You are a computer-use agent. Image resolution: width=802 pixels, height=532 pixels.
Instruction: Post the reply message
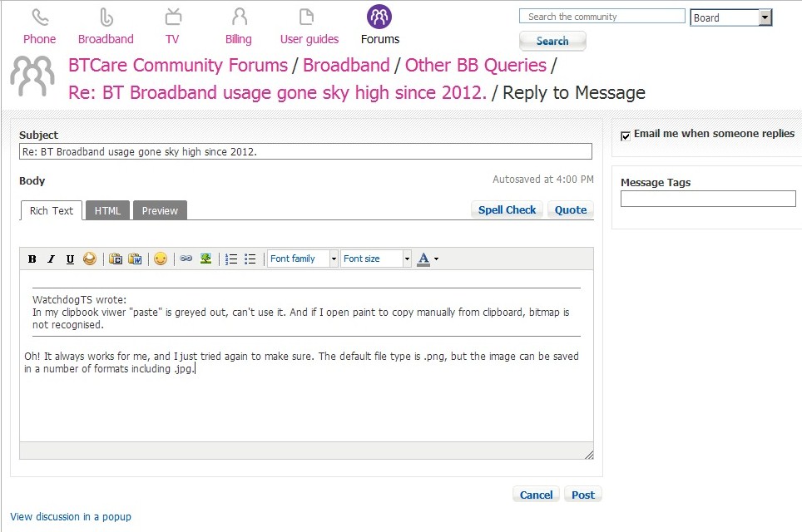(582, 494)
